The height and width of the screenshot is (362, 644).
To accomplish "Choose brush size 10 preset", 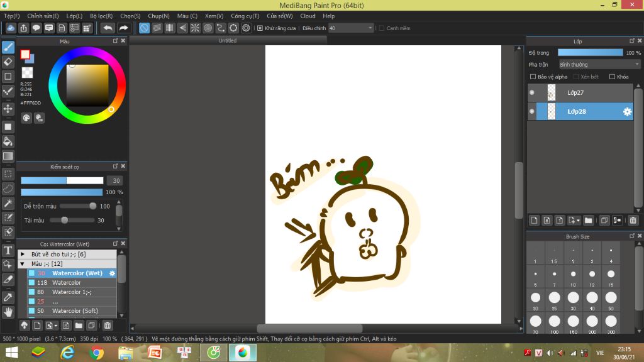I will [573, 277].
